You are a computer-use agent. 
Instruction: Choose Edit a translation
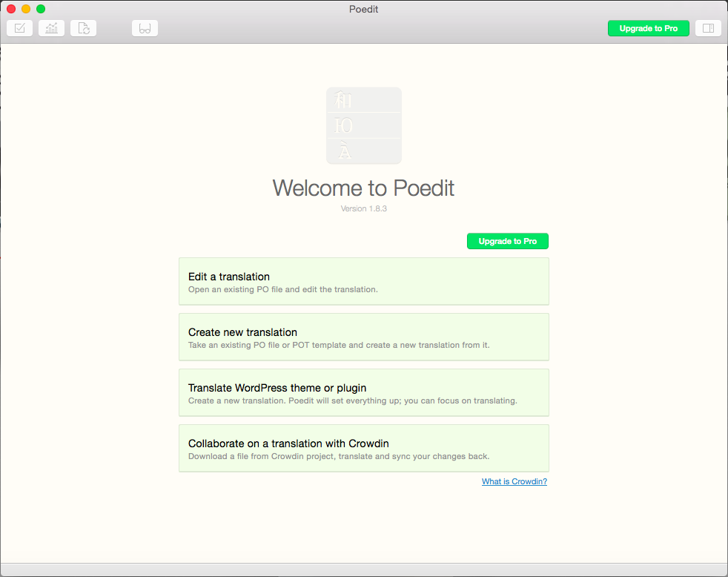(364, 282)
